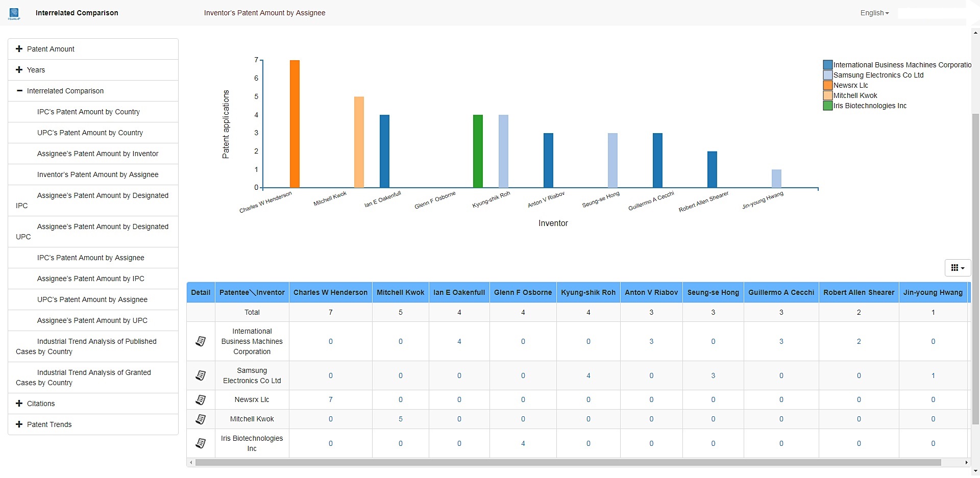
Task: Open Industrial Trend Analysis of Published Cases
Action: (x=93, y=346)
